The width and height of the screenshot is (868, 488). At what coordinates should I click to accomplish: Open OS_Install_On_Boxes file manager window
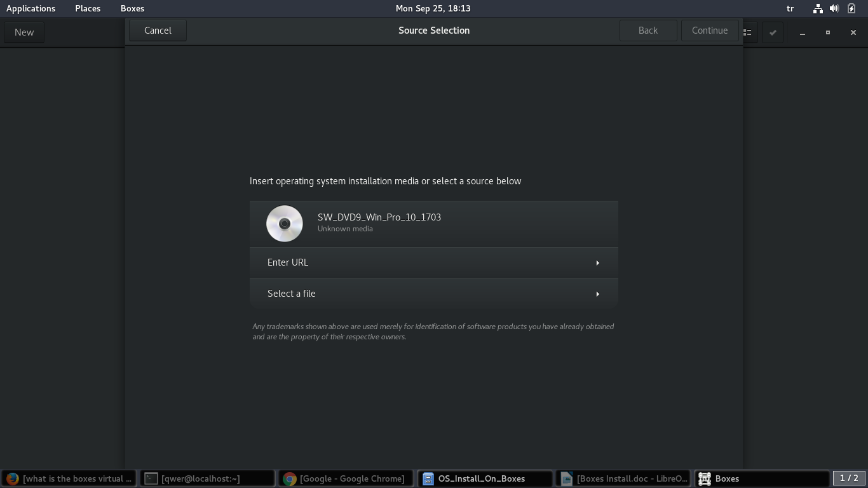point(485,478)
